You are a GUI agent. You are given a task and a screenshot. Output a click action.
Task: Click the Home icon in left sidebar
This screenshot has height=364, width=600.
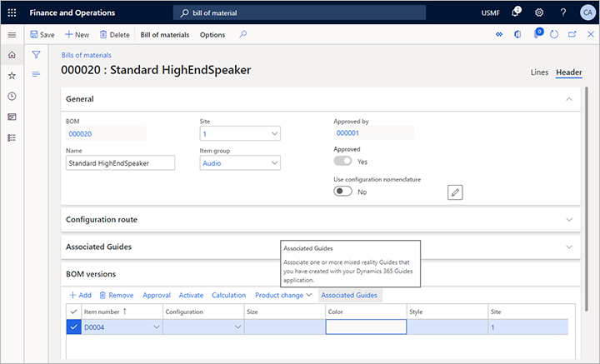click(12, 55)
